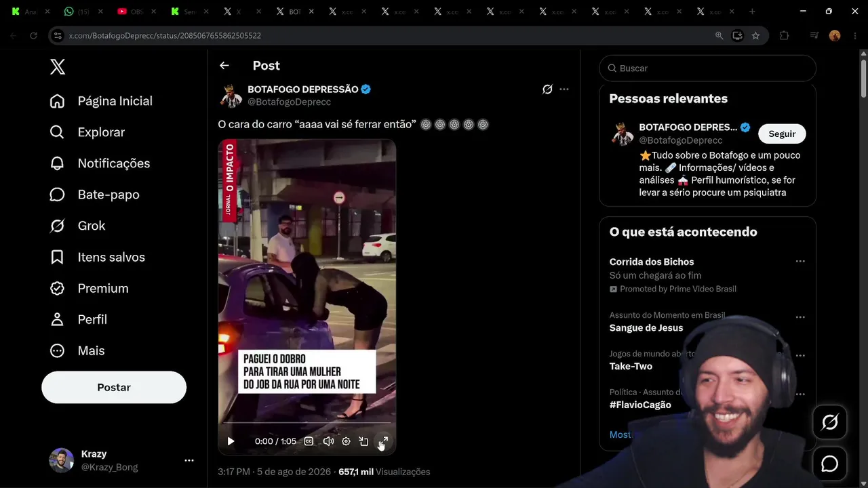Open the floating Grok button

(x=830, y=422)
